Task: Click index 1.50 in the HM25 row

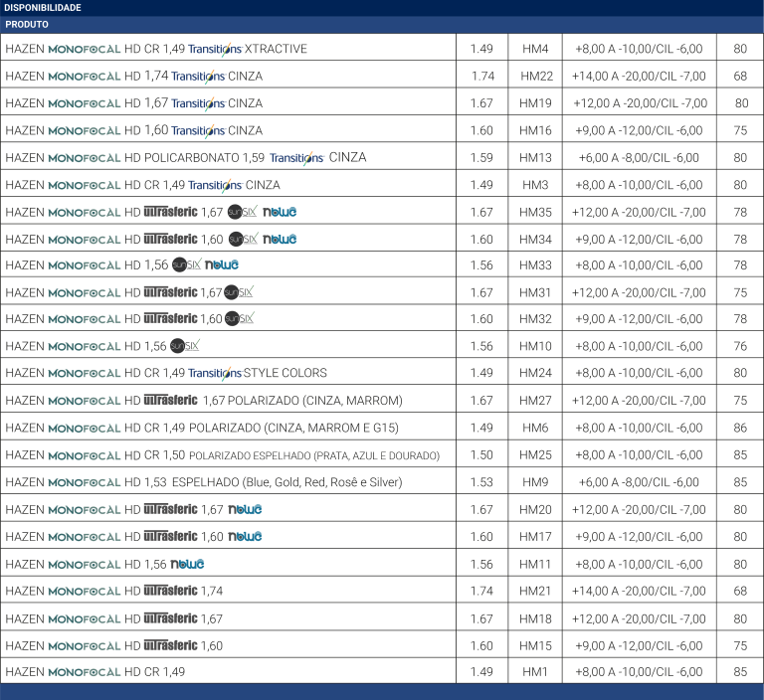Action: (481, 455)
